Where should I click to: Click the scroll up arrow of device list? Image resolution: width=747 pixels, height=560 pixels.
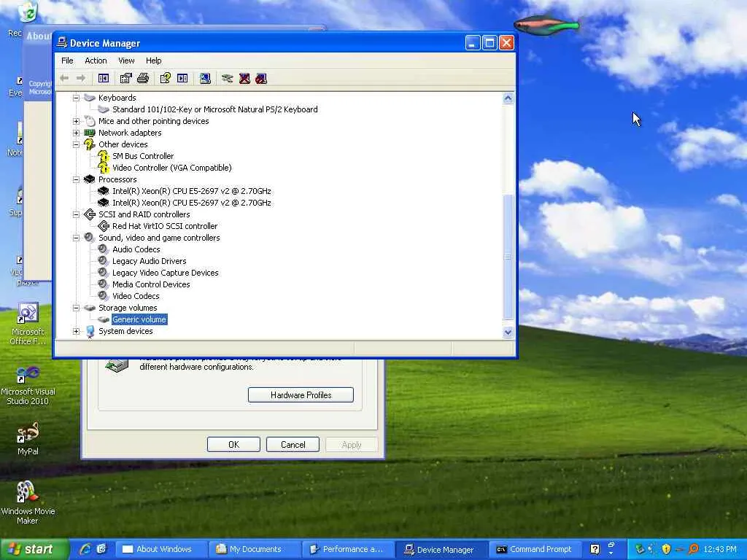pos(508,98)
